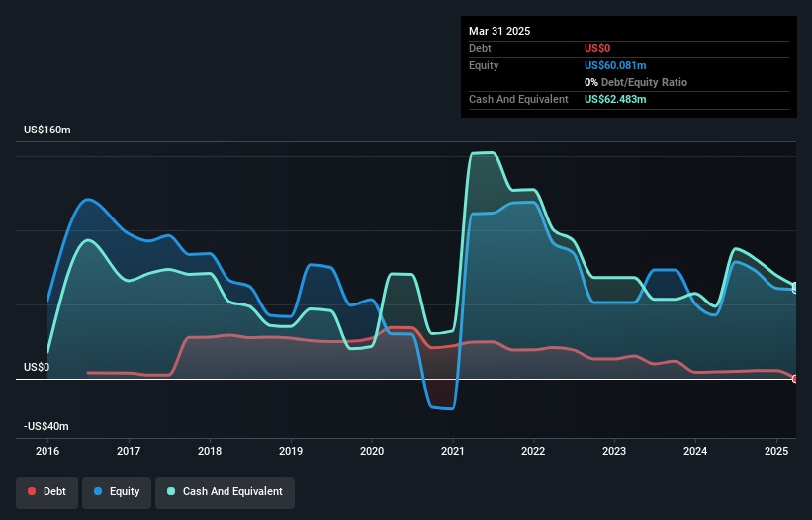The height and width of the screenshot is (520, 812).
Task: Click the red Debt endpoint marker on chart
Action: pyautogui.click(x=795, y=379)
